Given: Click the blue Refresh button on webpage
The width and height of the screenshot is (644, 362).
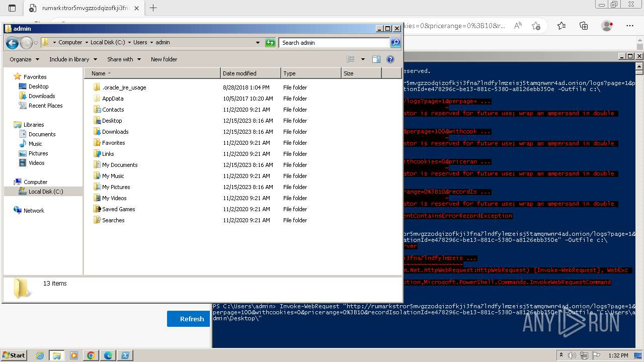Looking at the screenshot, I should pyautogui.click(x=188, y=319).
